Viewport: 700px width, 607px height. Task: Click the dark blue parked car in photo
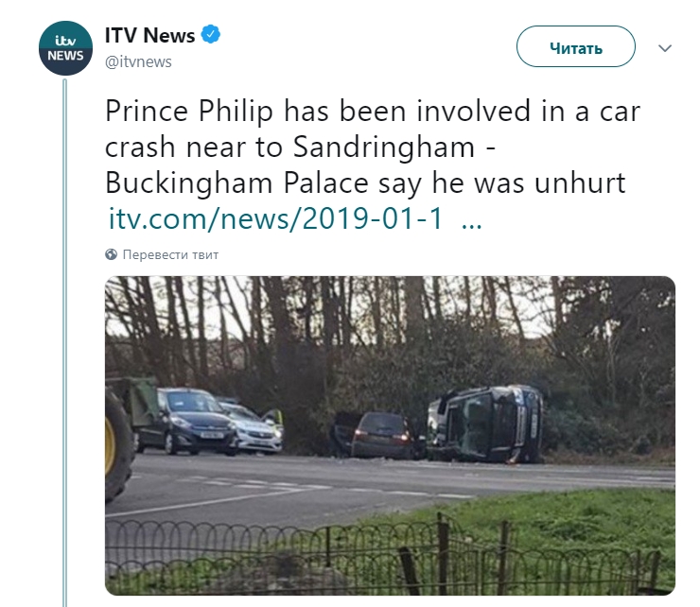pos(184,421)
